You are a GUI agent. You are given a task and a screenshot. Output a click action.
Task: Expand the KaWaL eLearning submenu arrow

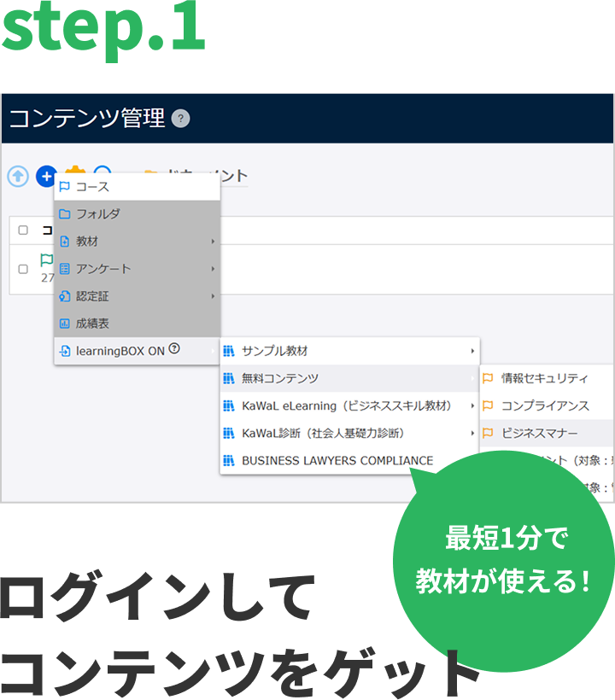coord(472,405)
